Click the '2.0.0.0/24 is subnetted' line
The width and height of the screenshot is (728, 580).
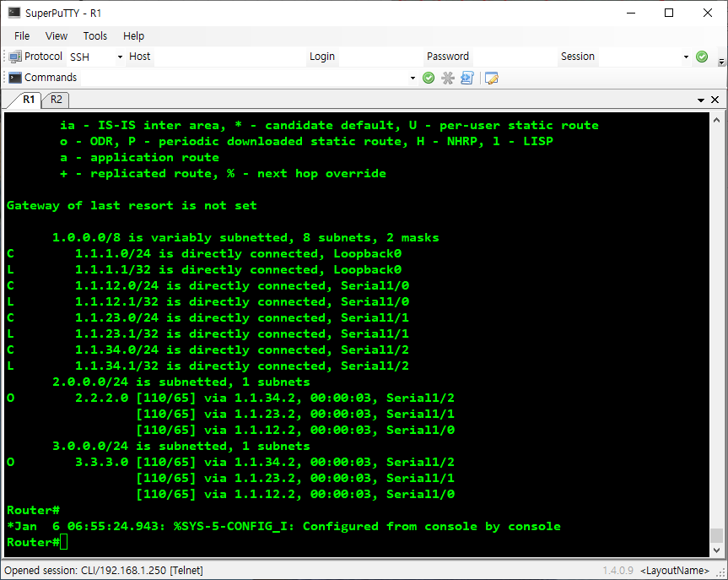(181, 382)
